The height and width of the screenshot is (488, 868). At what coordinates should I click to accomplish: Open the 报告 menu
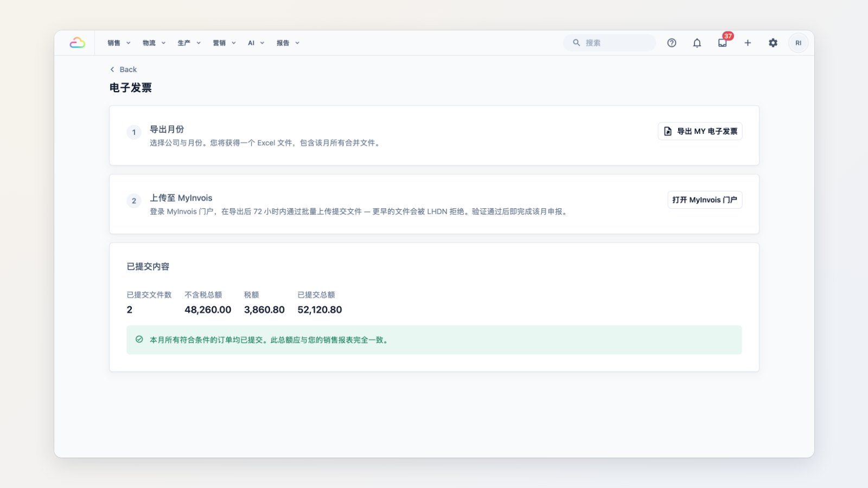tap(288, 43)
